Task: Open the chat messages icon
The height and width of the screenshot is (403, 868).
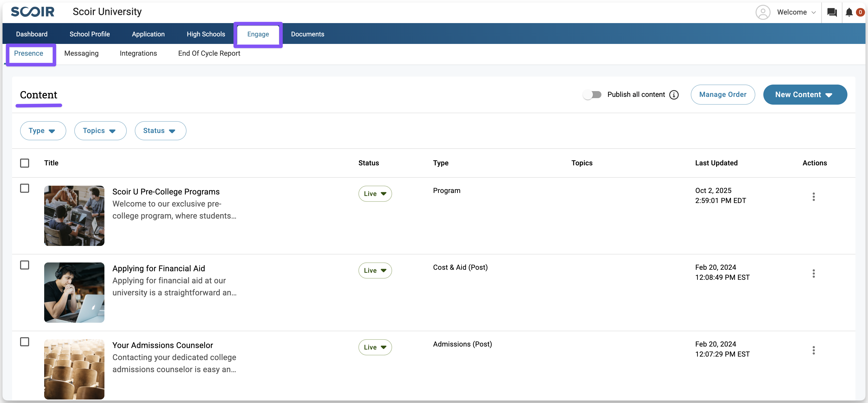Action: click(832, 13)
